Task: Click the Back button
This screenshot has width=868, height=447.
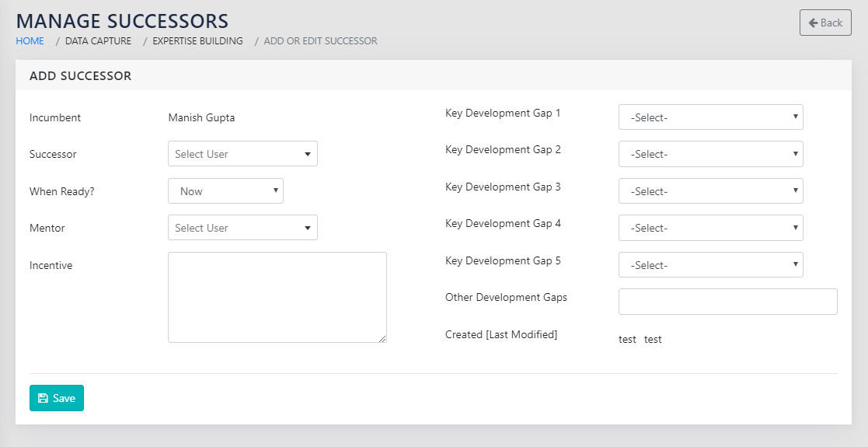Action: pos(824,23)
